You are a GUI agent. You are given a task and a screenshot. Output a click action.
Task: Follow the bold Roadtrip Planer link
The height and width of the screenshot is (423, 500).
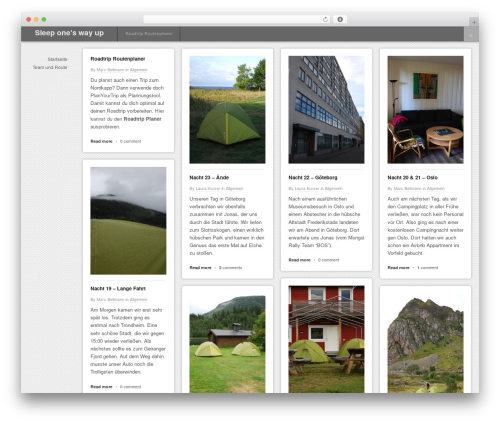pos(142,119)
